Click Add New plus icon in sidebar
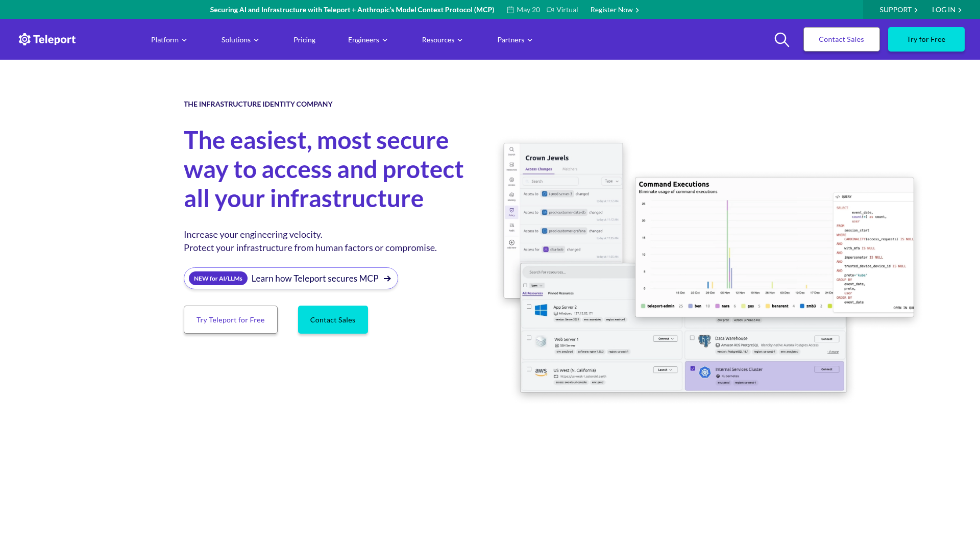Image resolution: width=980 pixels, height=551 pixels. coord(511,242)
